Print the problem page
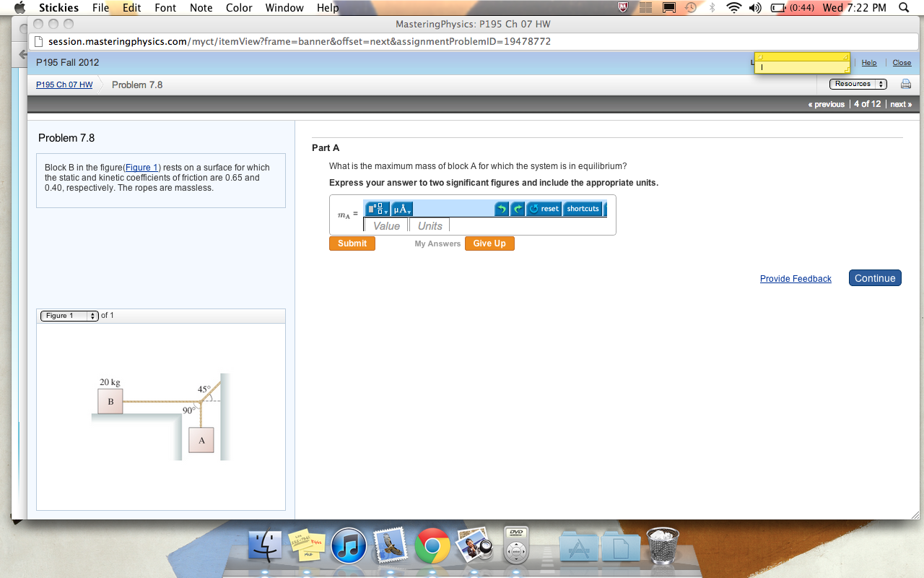The image size is (924, 578). (x=905, y=85)
